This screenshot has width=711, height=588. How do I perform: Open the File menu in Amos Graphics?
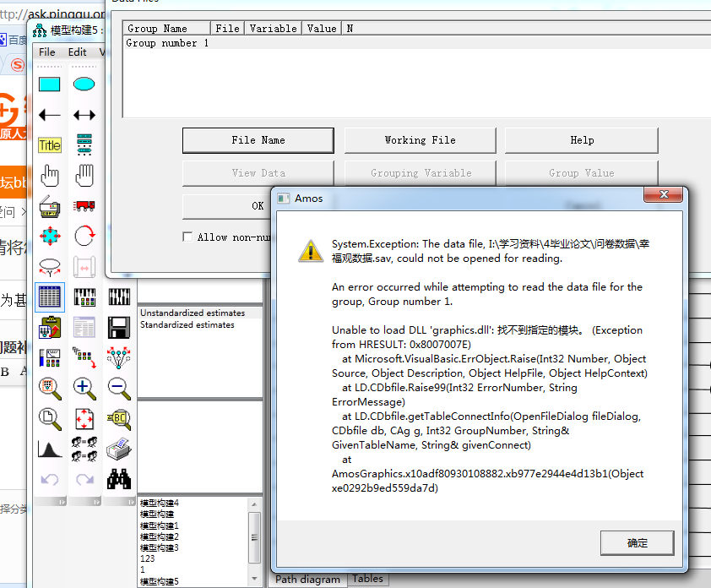tap(46, 52)
